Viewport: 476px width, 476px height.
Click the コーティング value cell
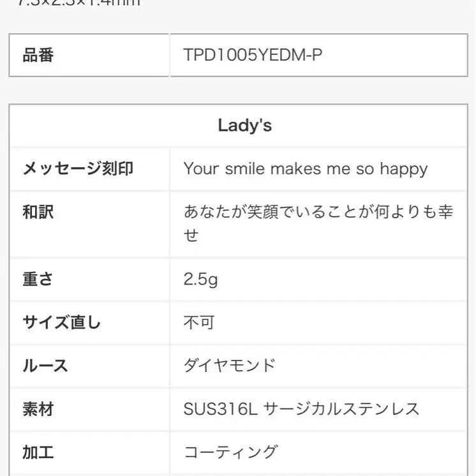[x=318, y=452]
